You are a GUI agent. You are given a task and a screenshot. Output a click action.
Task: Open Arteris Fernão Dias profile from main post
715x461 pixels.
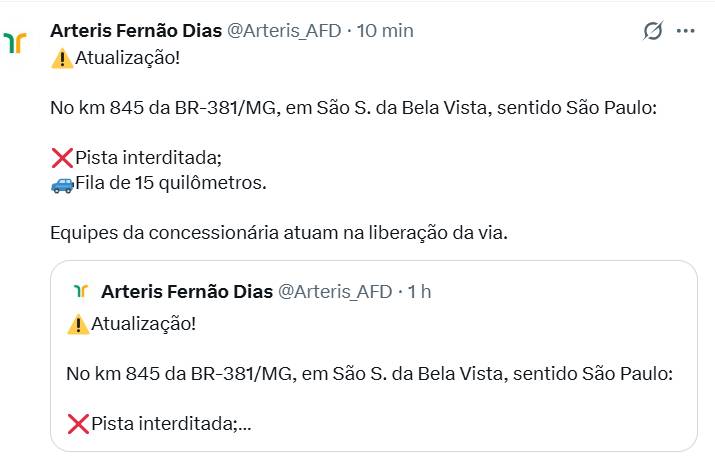(136, 31)
